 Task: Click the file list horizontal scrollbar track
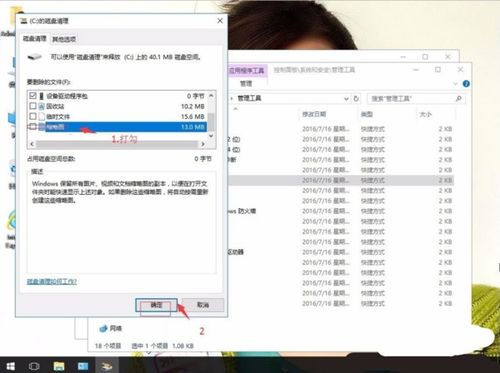[x=117, y=144]
